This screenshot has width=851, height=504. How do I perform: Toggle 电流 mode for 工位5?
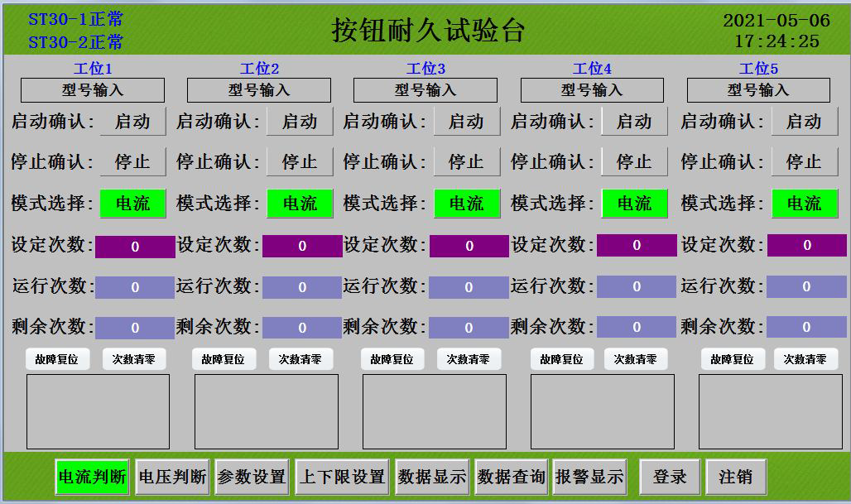803,204
